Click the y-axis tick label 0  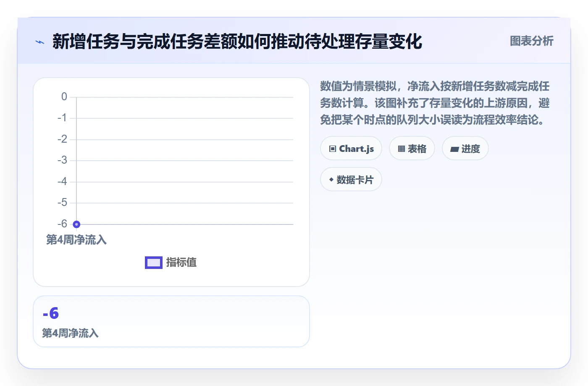click(64, 97)
